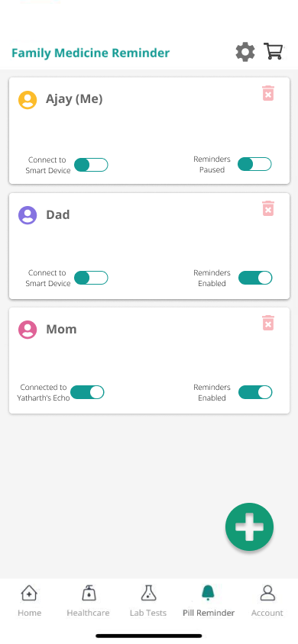298x644 pixels.
Task: Click Mom's pink avatar icon
Action: pyautogui.click(x=28, y=330)
